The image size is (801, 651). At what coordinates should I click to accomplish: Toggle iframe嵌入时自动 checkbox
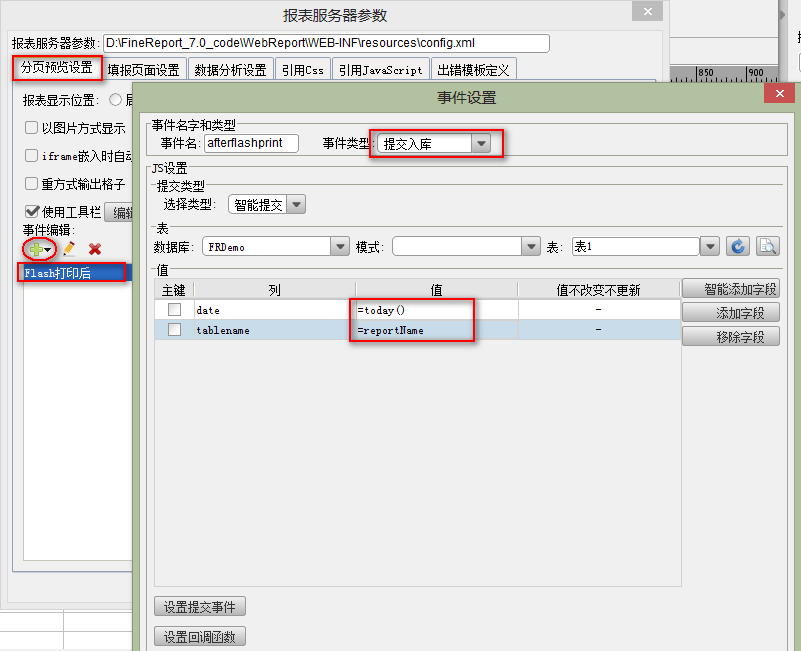[x=31, y=155]
